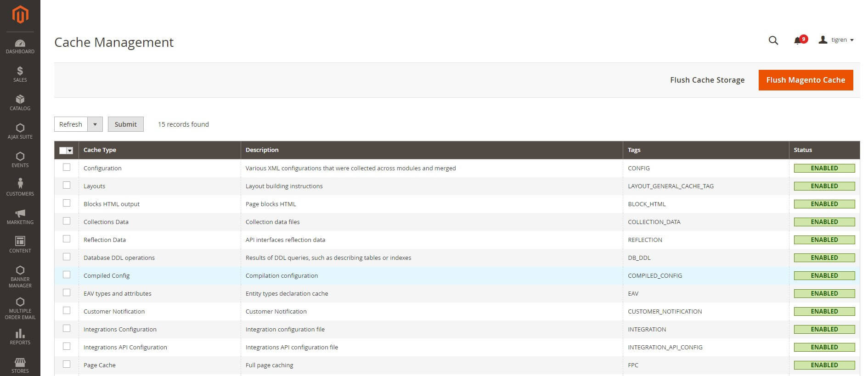
Task: Open the Content menu in sidebar
Action: coord(20,245)
